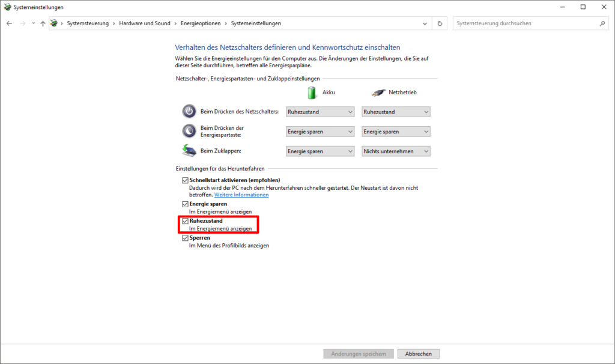Open the Weitere Informationen link
Viewport: 615px width, 364px height.
click(241, 195)
